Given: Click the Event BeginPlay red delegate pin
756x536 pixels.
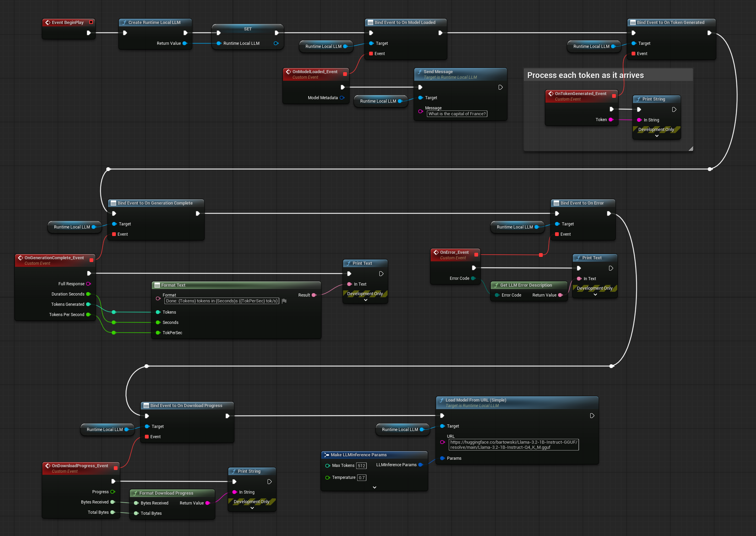Looking at the screenshot, I should (x=91, y=22).
